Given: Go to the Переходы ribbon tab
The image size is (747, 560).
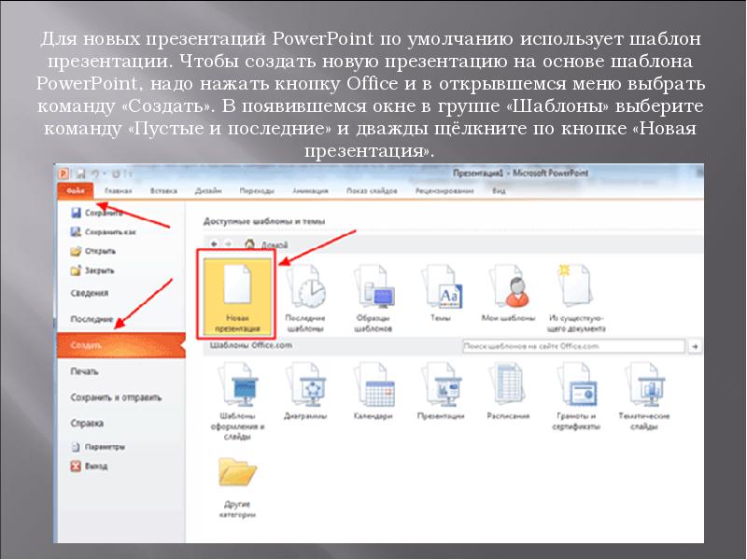Looking at the screenshot, I should [257, 191].
